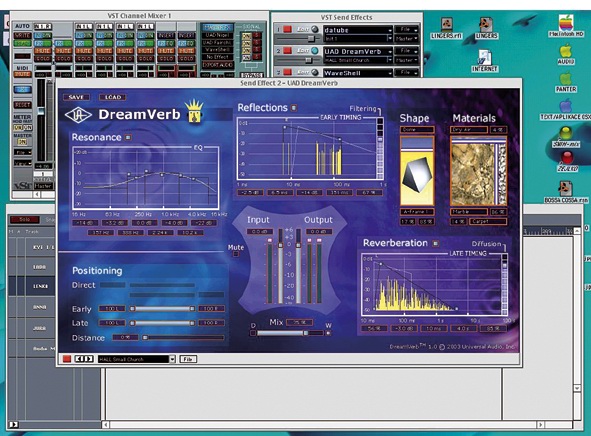Click the preset previous/next arrows in DreamVerb footer
Image resolution: width=591 pixels, height=436 pixels.
tap(84, 359)
